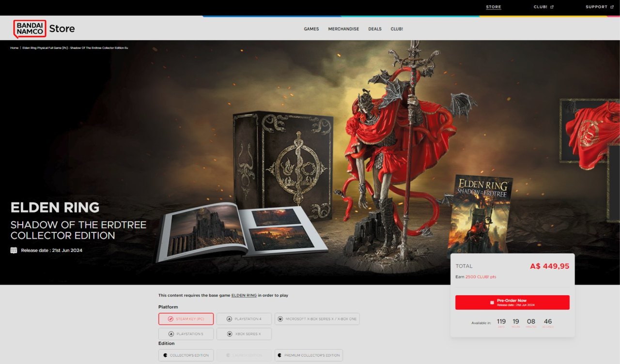Select Steam Key (PC) platform
Viewport: 620px width, 364px height.
tap(186, 319)
